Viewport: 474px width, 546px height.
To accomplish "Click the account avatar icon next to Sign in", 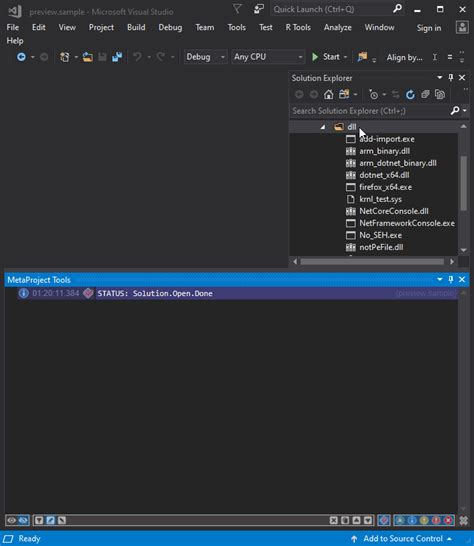I will pyautogui.click(x=462, y=27).
